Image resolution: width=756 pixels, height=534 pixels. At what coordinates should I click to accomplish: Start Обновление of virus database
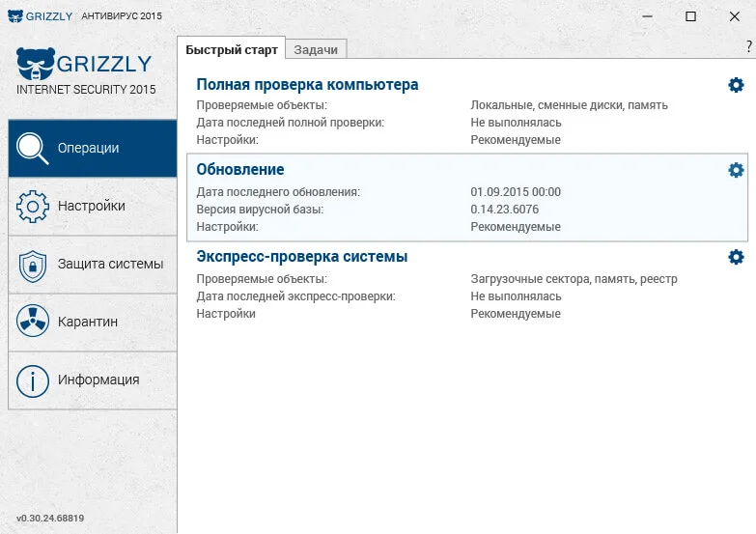click(240, 169)
